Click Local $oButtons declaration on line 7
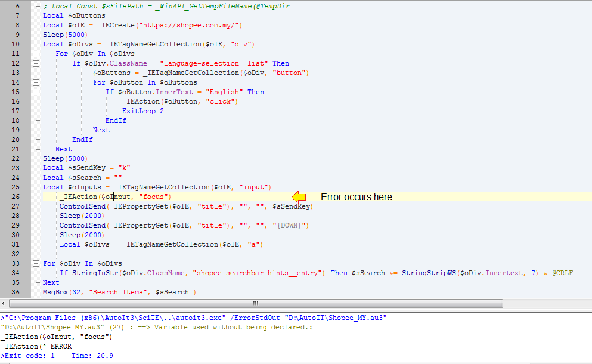This screenshot has height=364, width=592. 74,16
